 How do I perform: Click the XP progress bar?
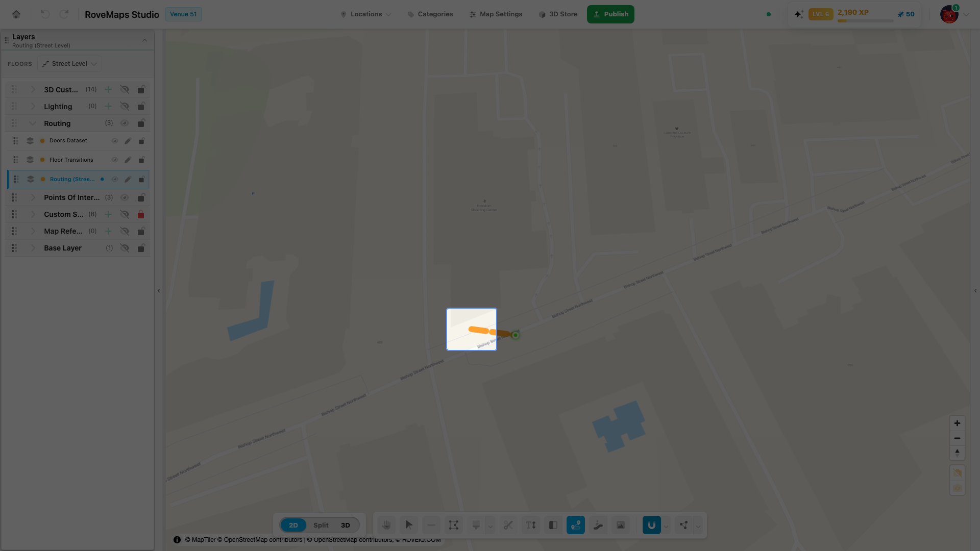click(x=865, y=21)
